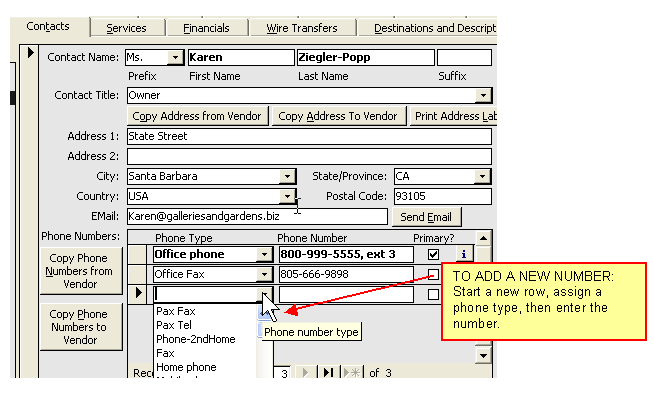654x394 pixels.
Task: Click the Send Email button
Action: pos(426,217)
